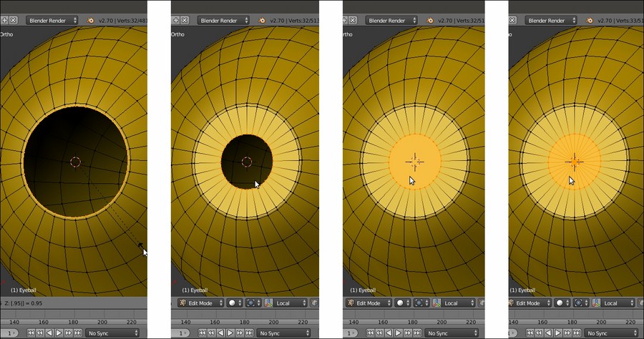Click the X icon in the leftmost panel header
The height and width of the screenshot is (339, 644).
point(13,20)
